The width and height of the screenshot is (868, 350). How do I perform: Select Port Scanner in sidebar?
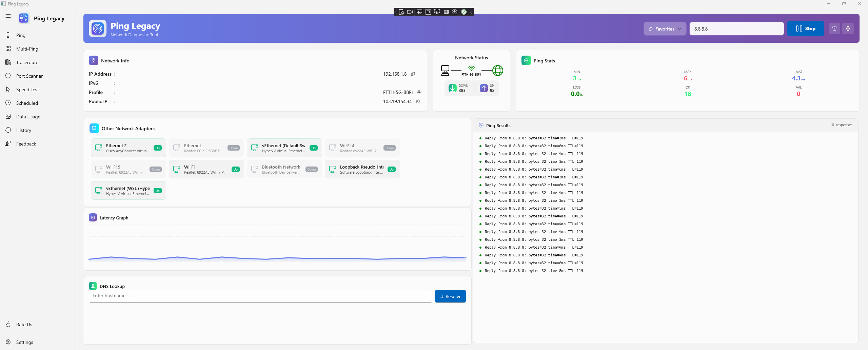pos(37,76)
